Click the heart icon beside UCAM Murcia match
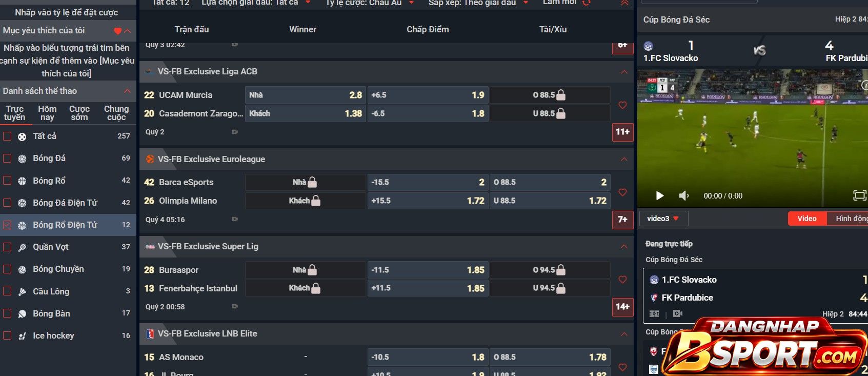This screenshot has height=376, width=868. point(622,105)
